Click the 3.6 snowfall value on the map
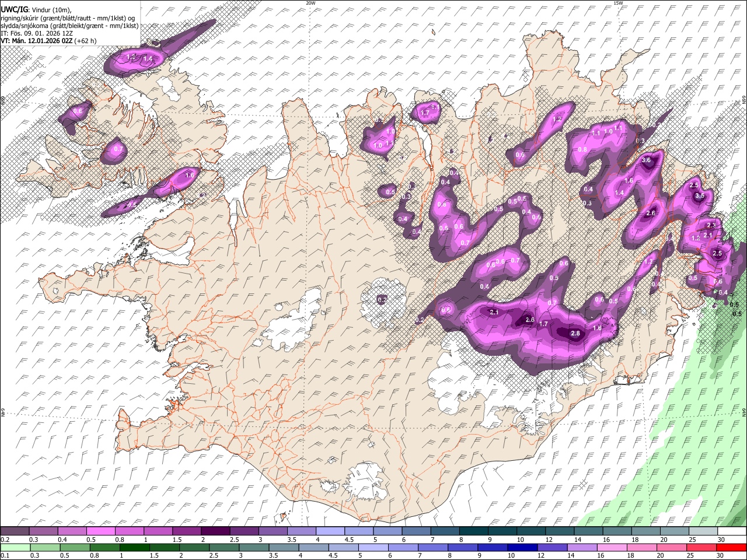 coord(646,160)
